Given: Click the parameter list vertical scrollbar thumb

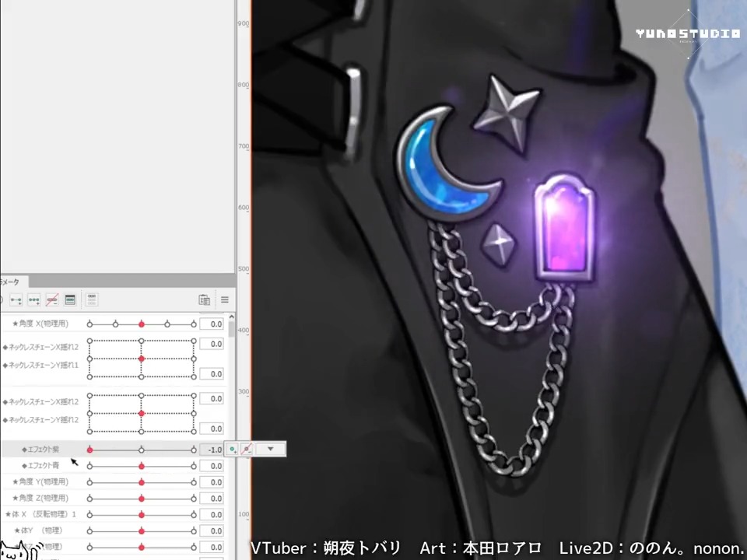Looking at the screenshot, I should [232, 329].
